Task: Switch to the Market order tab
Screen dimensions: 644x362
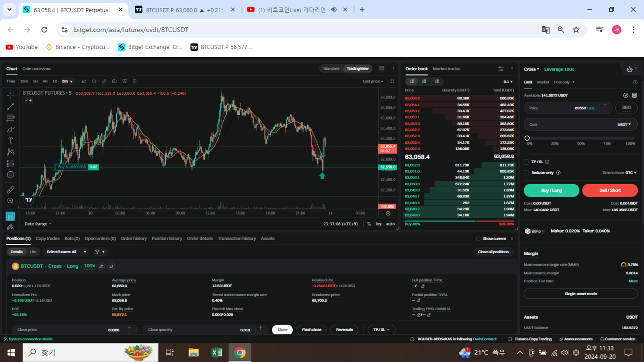Action: tap(543, 82)
